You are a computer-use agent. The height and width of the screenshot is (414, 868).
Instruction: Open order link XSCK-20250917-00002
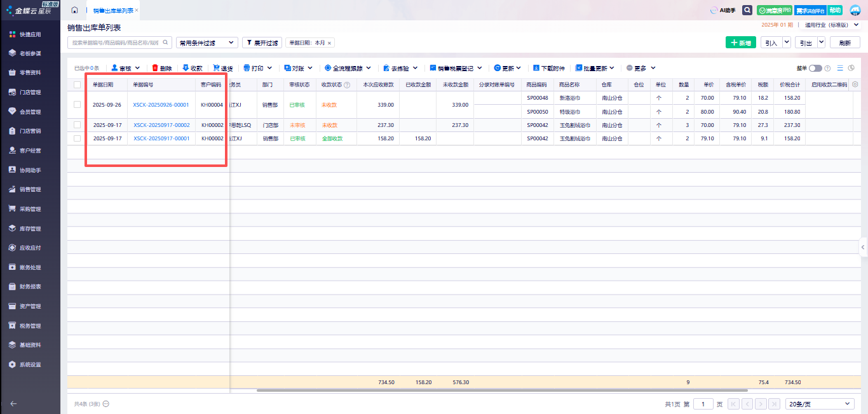pos(161,125)
